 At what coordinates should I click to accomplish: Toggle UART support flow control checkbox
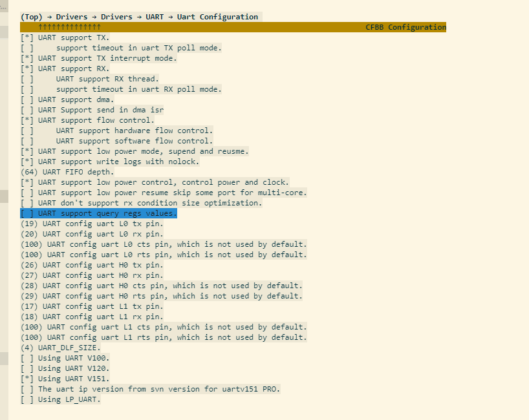(27, 120)
